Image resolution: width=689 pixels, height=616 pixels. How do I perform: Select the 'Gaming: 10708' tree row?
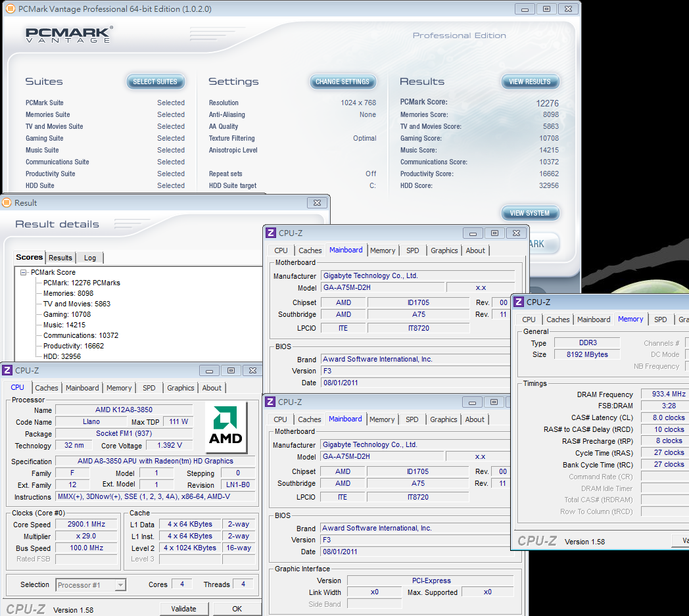point(67,315)
